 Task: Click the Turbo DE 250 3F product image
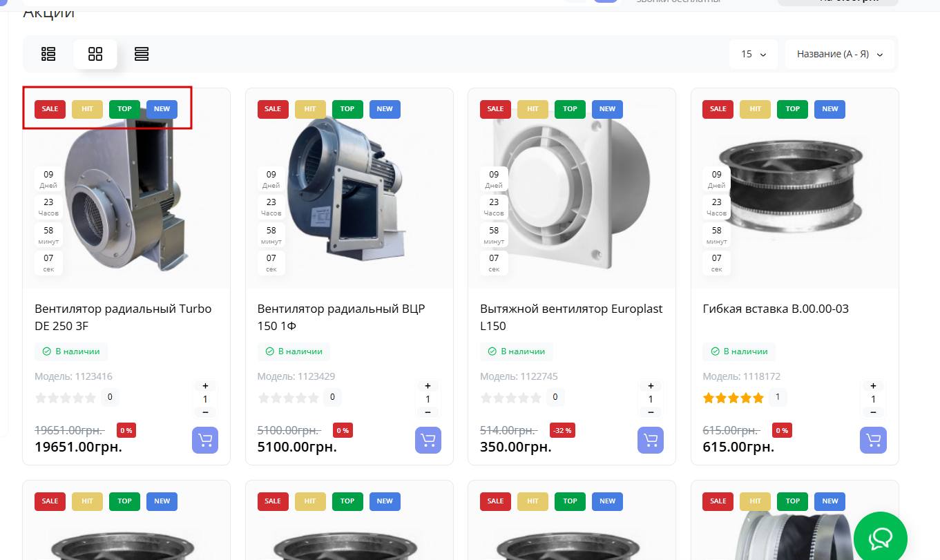click(126, 189)
